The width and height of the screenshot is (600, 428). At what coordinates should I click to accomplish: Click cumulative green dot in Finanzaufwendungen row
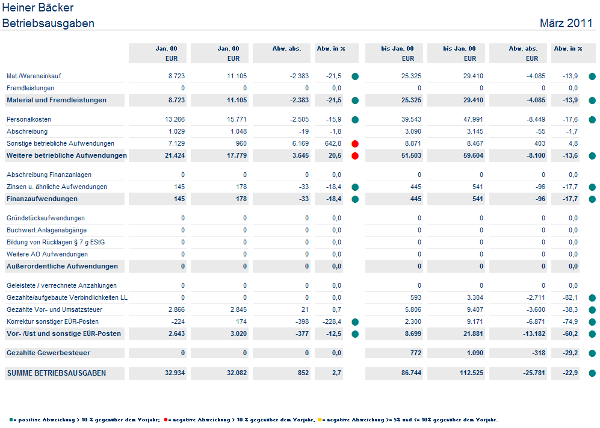tap(592, 199)
